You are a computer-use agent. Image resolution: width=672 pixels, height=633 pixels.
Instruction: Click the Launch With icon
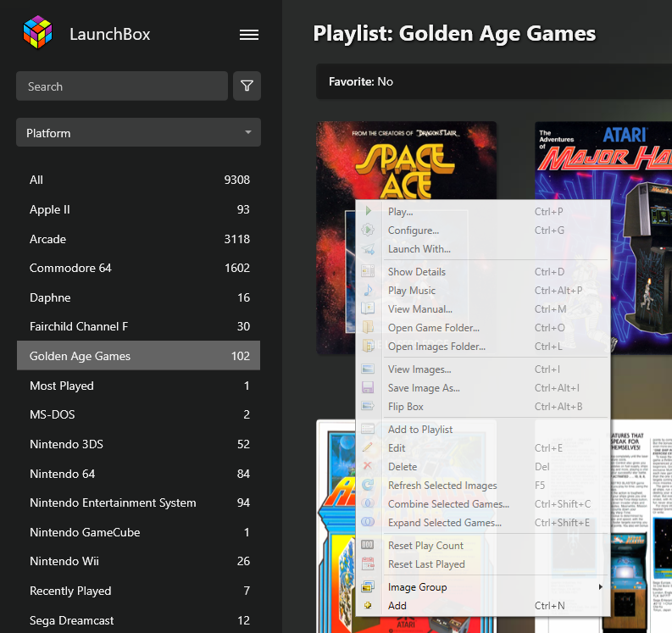point(368,248)
